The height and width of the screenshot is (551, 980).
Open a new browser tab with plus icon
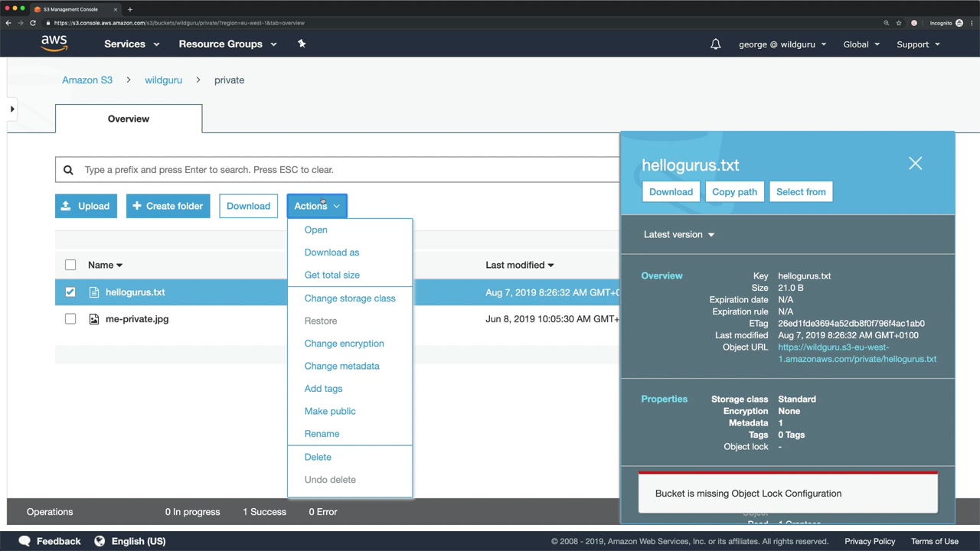(x=130, y=9)
